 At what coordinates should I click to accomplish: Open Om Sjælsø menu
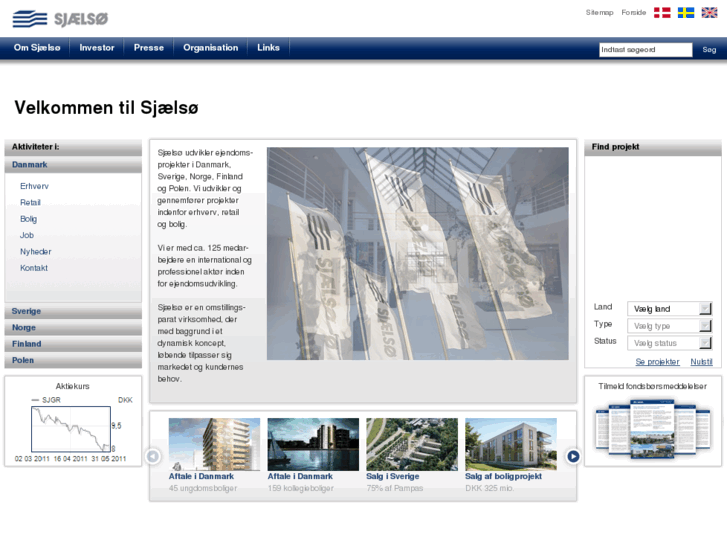[37, 48]
